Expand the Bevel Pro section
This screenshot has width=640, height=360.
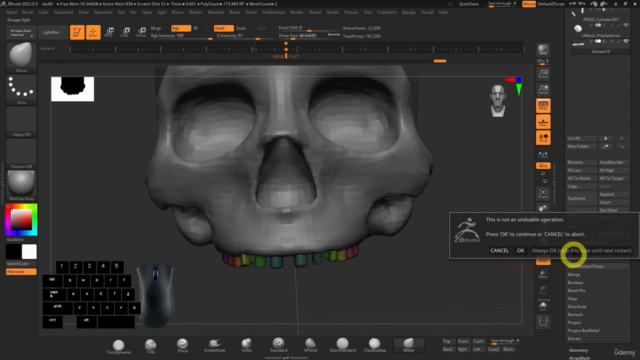pos(576,291)
